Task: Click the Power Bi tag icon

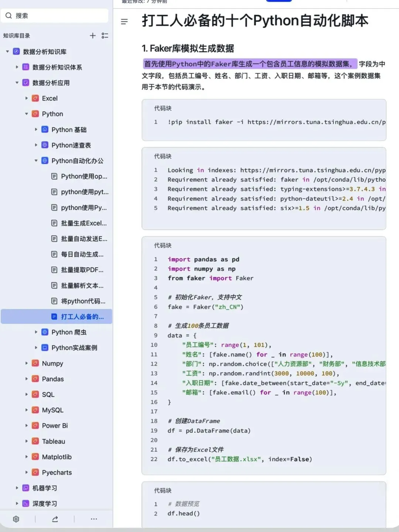Action: (x=35, y=425)
